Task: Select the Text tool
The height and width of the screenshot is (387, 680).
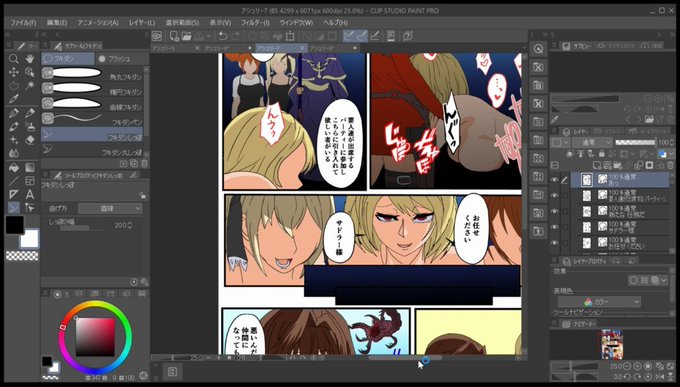Action: (x=29, y=194)
